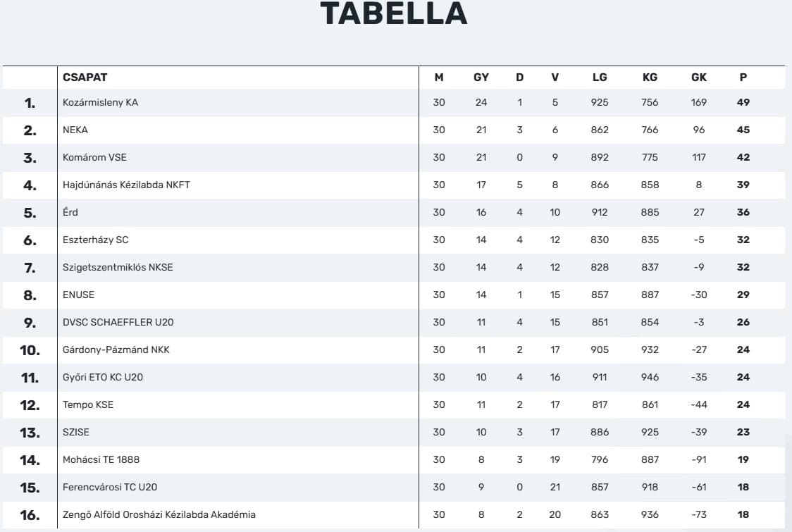The image size is (792, 532).
Task: Click the GK goal difference header
Action: 698,78
